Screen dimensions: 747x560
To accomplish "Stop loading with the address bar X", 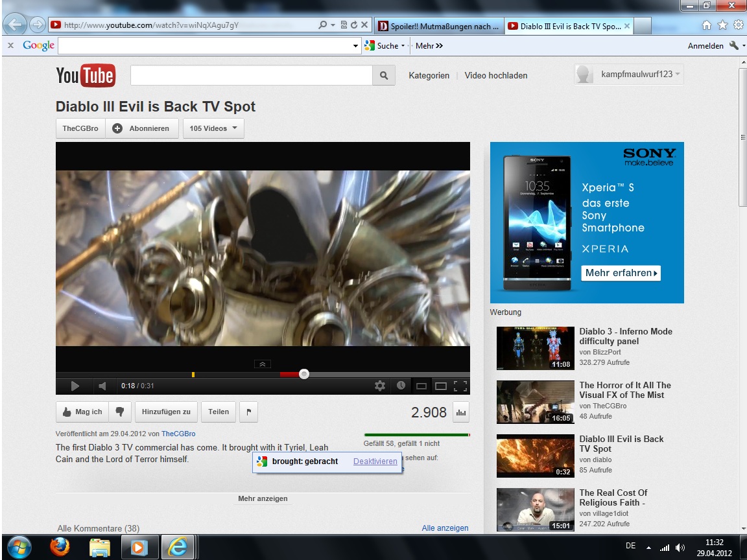I will (364, 25).
